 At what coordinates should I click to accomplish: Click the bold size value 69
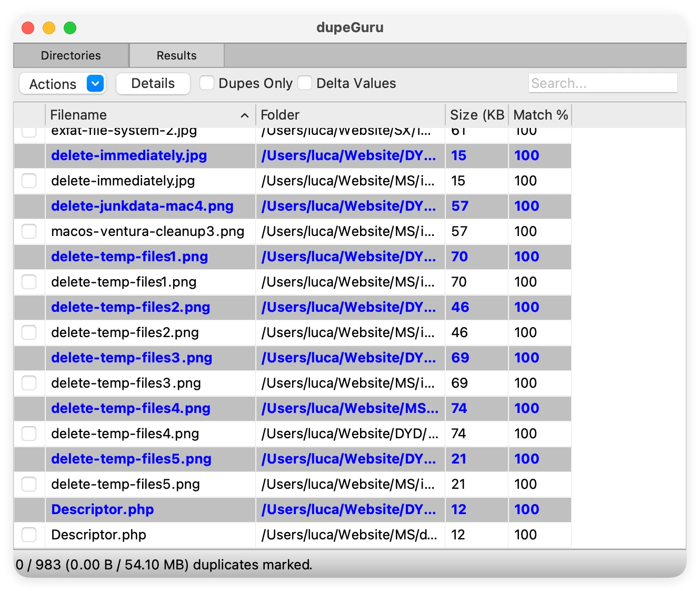460,358
